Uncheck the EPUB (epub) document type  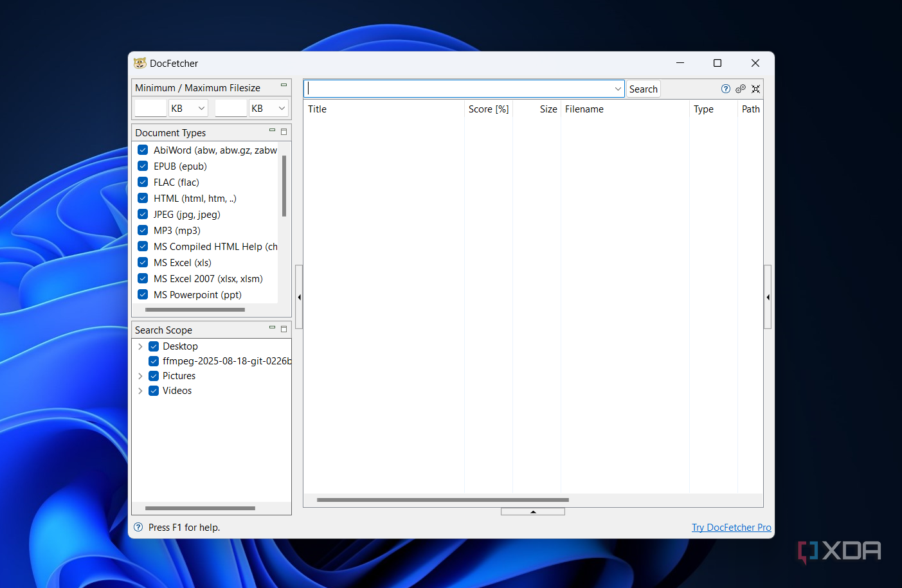pyautogui.click(x=143, y=166)
